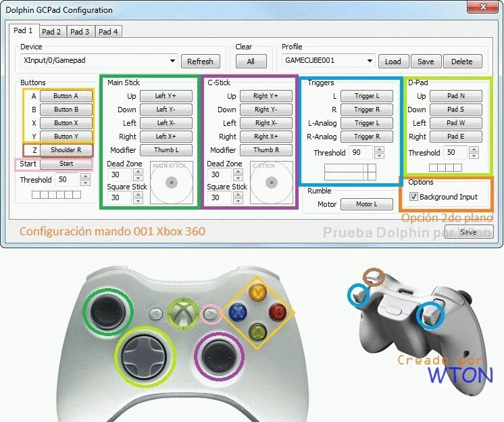The image size is (504, 422).
Task: Switch to the Pad 3 tab
Action: [80, 32]
